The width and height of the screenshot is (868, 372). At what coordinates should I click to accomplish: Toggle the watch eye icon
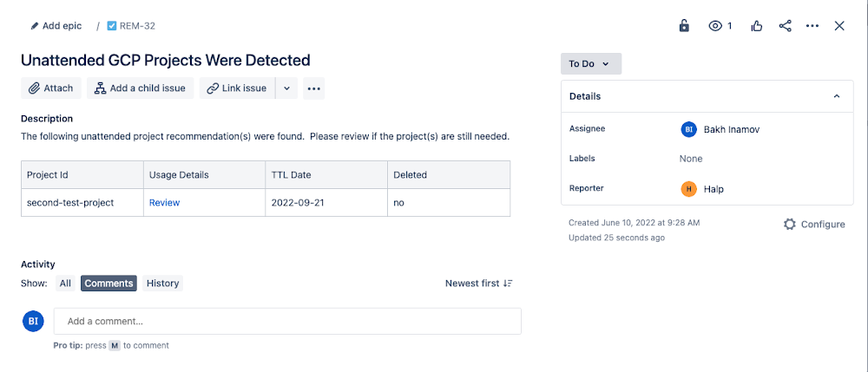click(716, 26)
